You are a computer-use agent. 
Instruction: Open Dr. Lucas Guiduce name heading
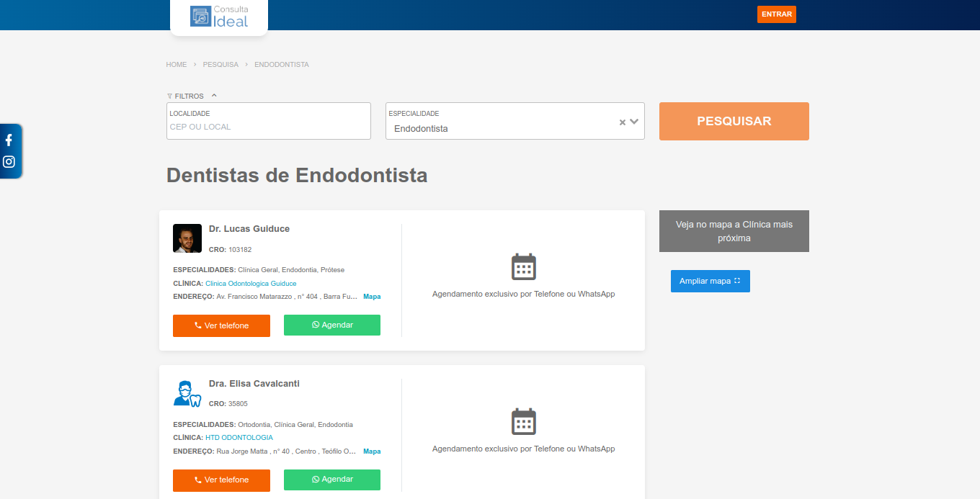coord(249,229)
